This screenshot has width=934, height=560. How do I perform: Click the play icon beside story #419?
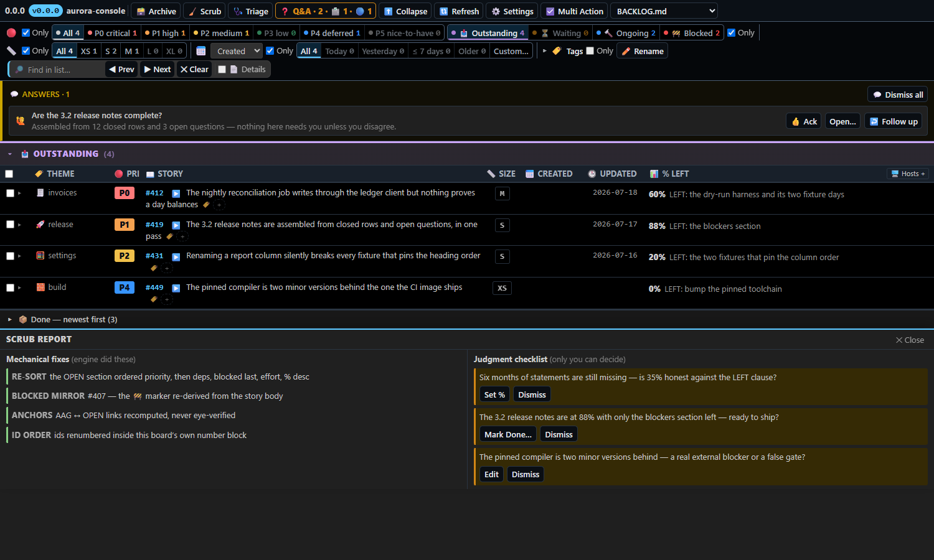[176, 225]
